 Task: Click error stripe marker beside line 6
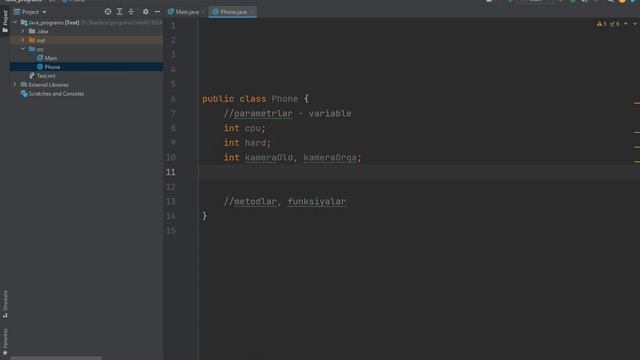(x=637, y=103)
